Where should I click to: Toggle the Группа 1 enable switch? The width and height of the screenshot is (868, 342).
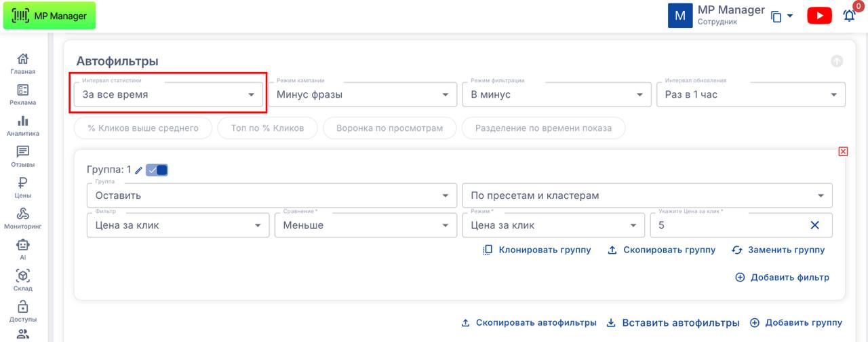pos(157,170)
